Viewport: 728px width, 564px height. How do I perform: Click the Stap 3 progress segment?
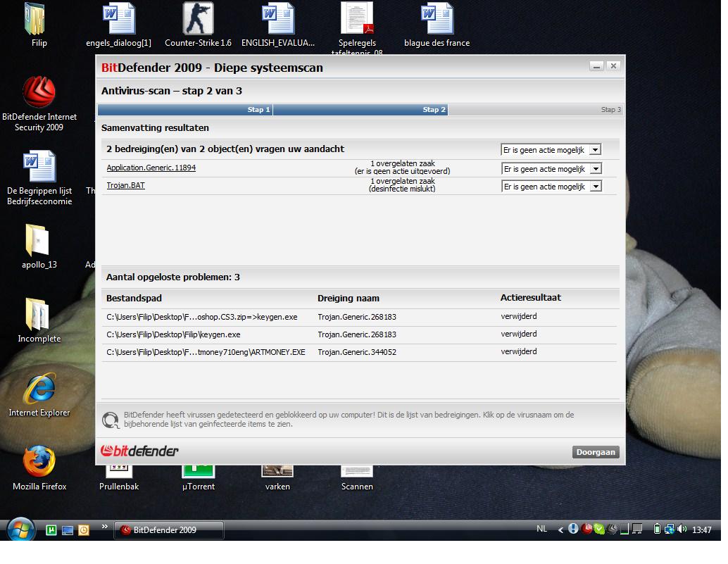coord(535,110)
